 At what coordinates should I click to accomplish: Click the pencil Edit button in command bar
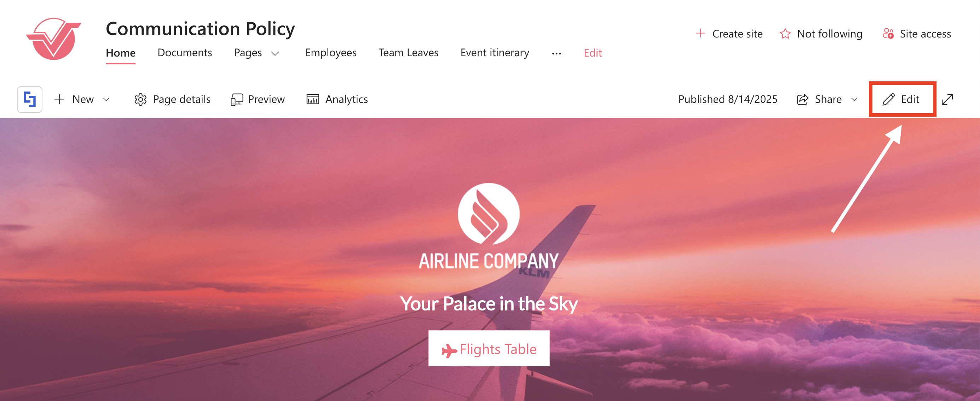(x=901, y=99)
